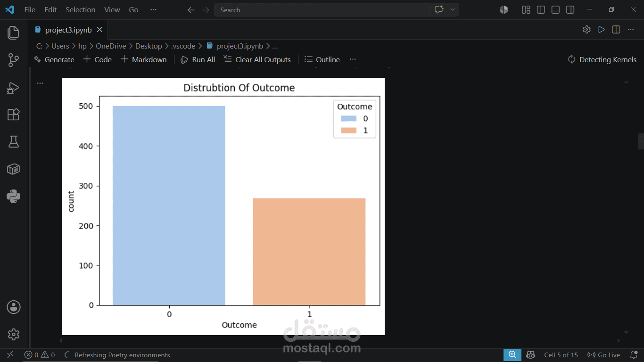Viewport: 644px width, 362px height.
Task: Click Cell 5 of 15 status
Action: [561, 355]
